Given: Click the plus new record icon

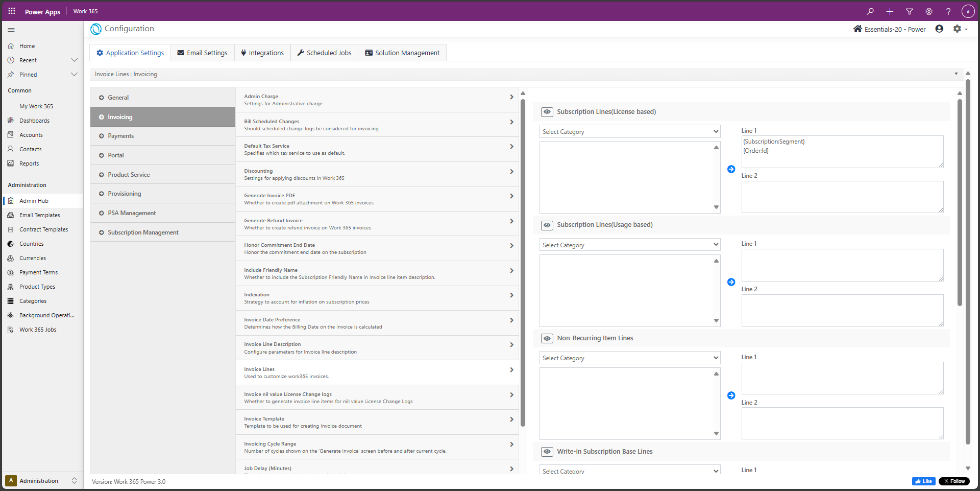Looking at the screenshot, I should (x=890, y=11).
